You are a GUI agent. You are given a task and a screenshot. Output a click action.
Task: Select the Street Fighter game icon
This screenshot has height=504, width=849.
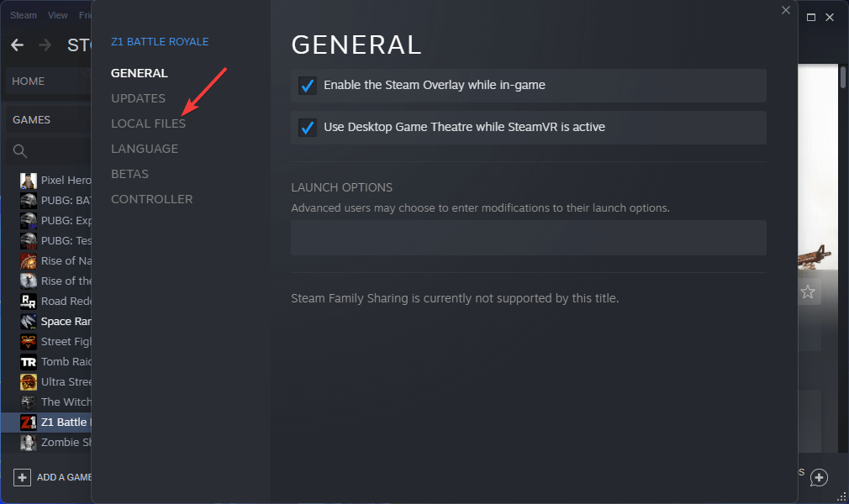pos(28,342)
